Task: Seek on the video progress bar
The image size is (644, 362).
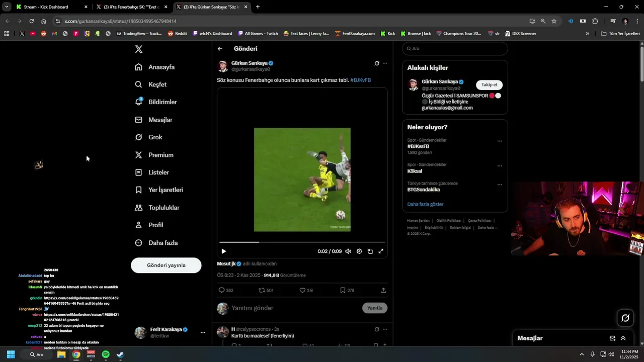Action: click(x=302, y=242)
